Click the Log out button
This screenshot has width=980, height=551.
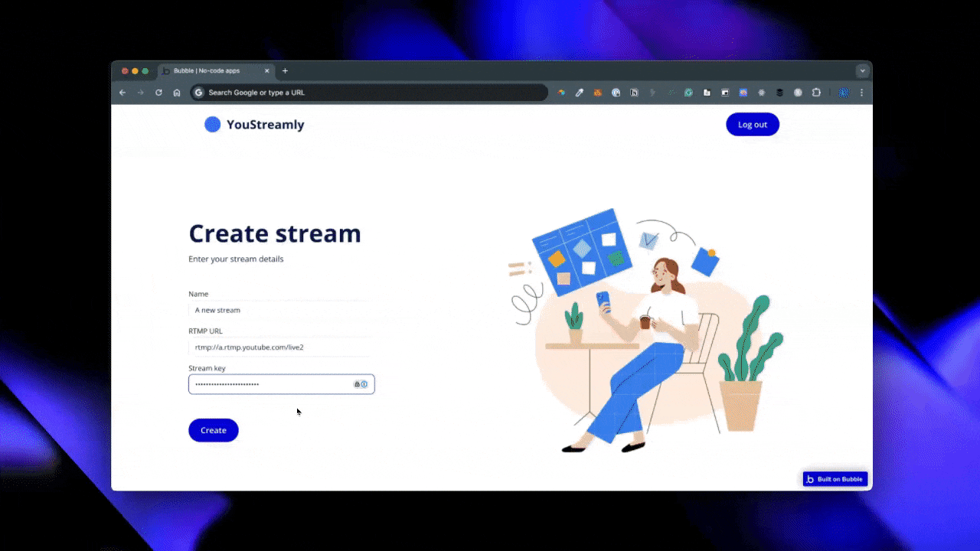(x=753, y=125)
